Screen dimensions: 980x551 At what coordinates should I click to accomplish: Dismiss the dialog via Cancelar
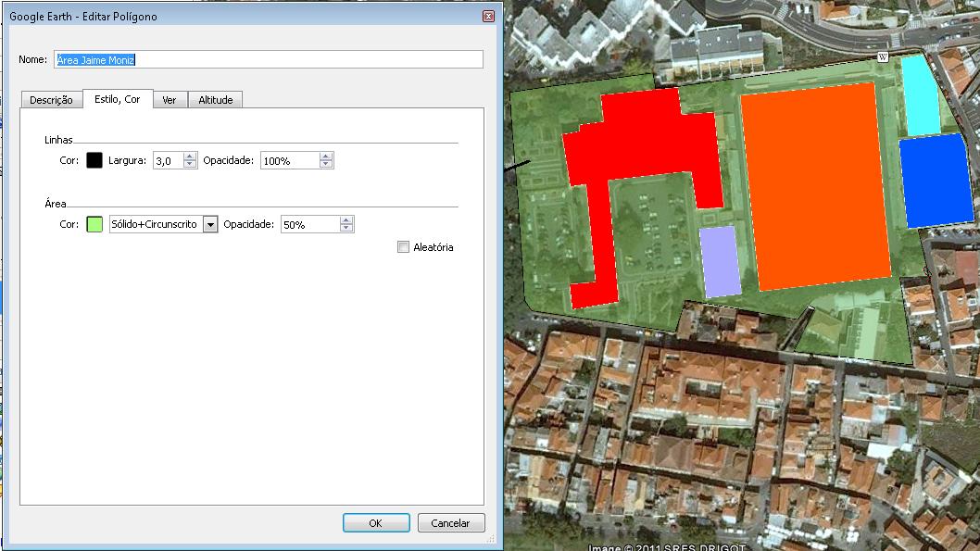click(451, 522)
